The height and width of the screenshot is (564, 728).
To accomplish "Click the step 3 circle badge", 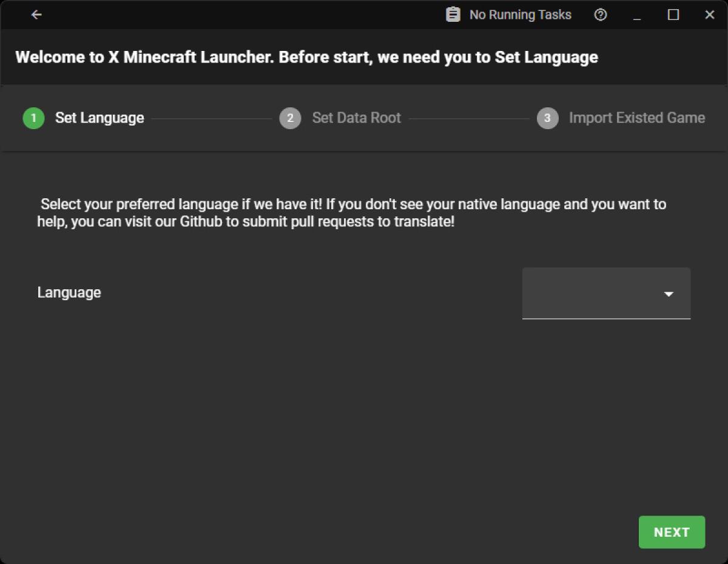I will coord(547,118).
